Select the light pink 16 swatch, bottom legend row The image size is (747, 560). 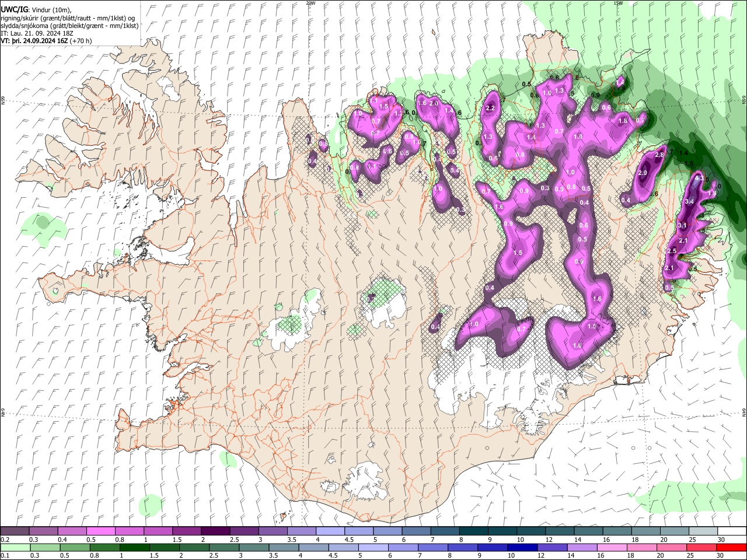612,547
